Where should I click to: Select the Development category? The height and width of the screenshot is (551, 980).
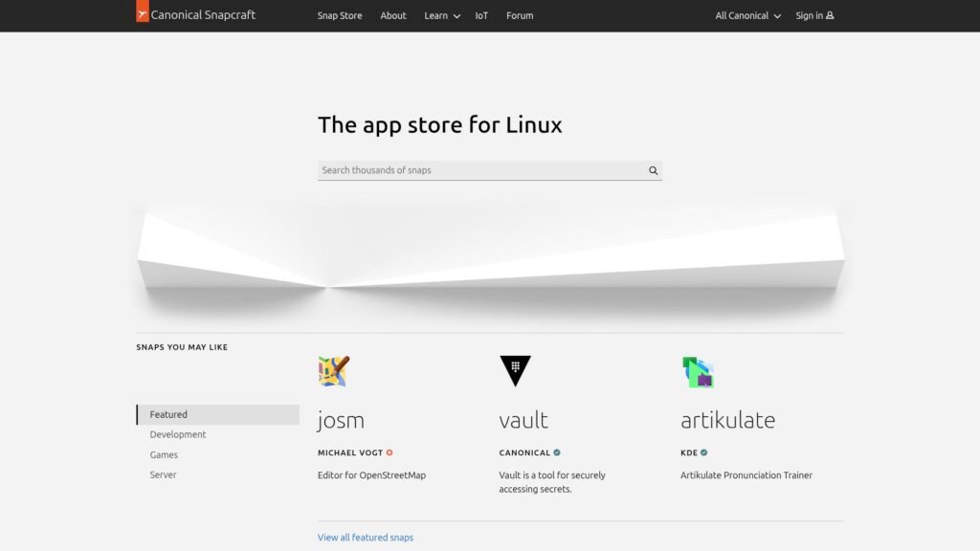tap(177, 435)
